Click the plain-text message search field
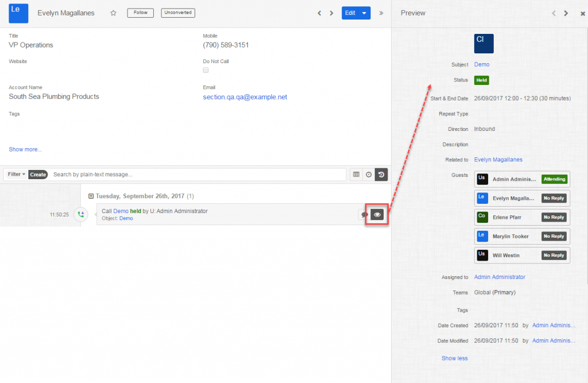Viewport: 588px width, 383px height. pyautogui.click(x=198, y=175)
